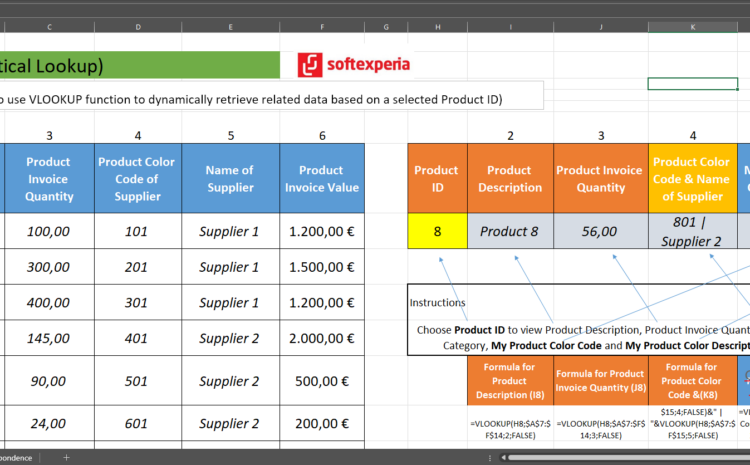Screen dimensions: 750x465
Task: Select color code cell '501'
Action: point(138,381)
